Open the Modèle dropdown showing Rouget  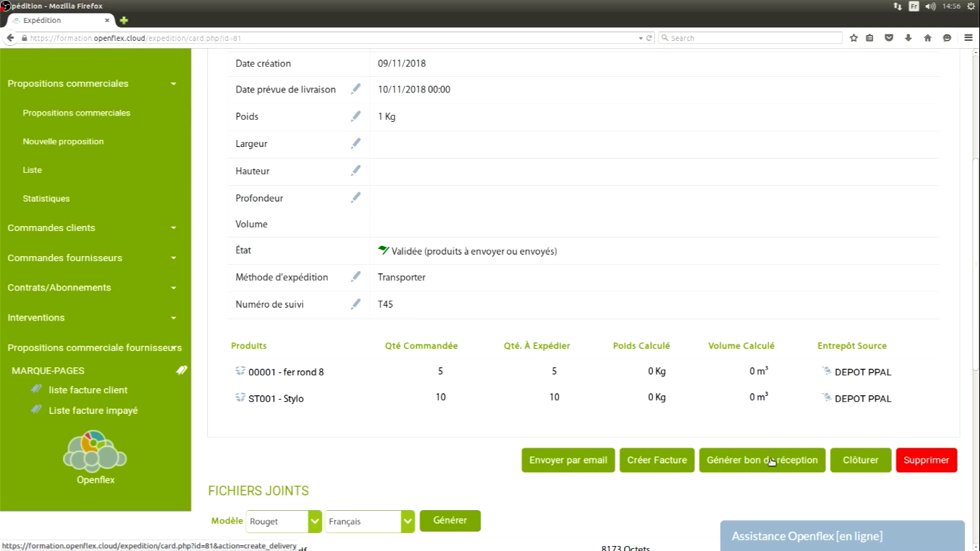(x=283, y=522)
